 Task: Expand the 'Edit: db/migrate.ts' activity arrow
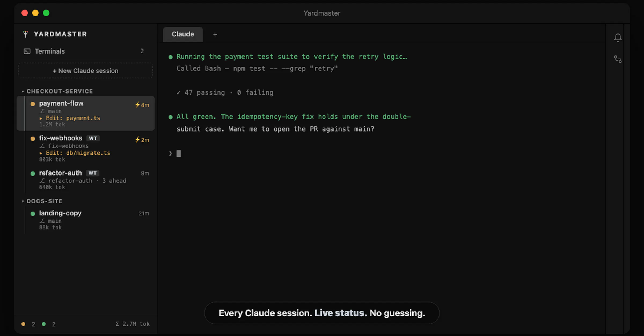[41, 153]
